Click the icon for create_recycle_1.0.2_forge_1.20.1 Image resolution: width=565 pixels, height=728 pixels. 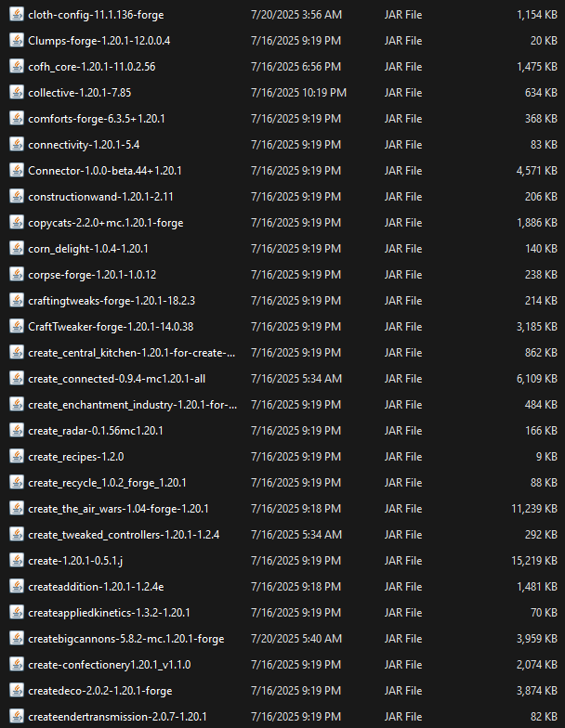click(x=17, y=483)
